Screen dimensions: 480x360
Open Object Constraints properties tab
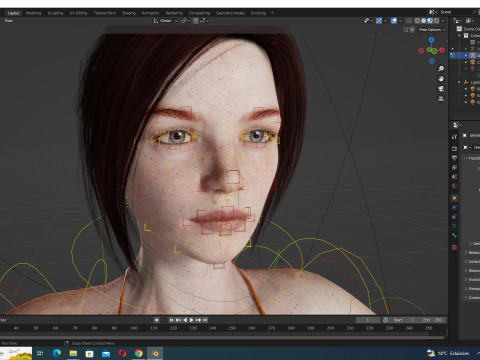pyautogui.click(x=454, y=217)
